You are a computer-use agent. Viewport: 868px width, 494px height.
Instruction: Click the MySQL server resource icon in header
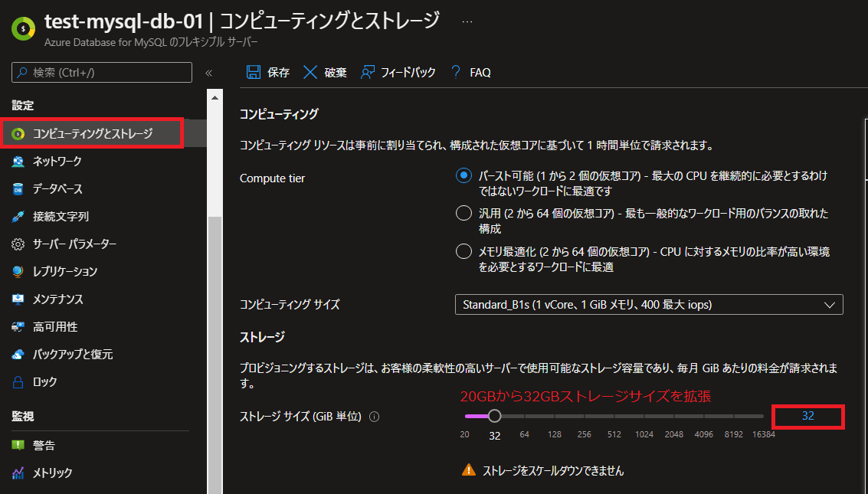click(x=23, y=29)
